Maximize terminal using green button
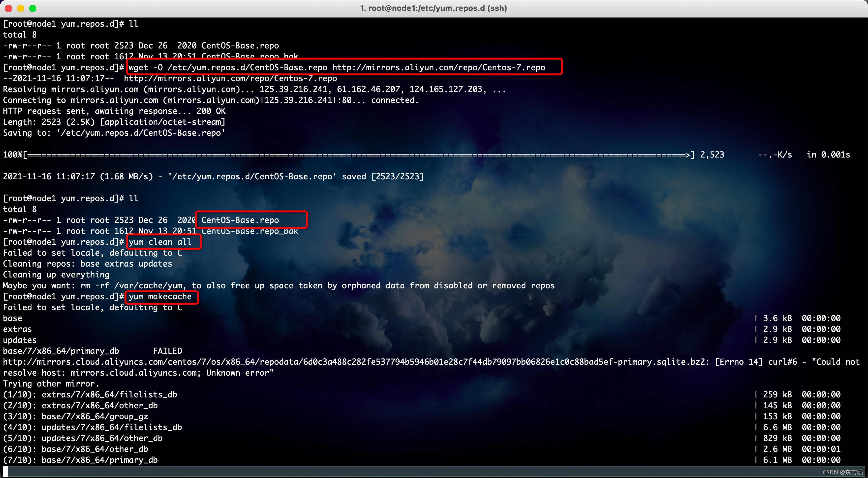868x478 pixels. [33, 8]
